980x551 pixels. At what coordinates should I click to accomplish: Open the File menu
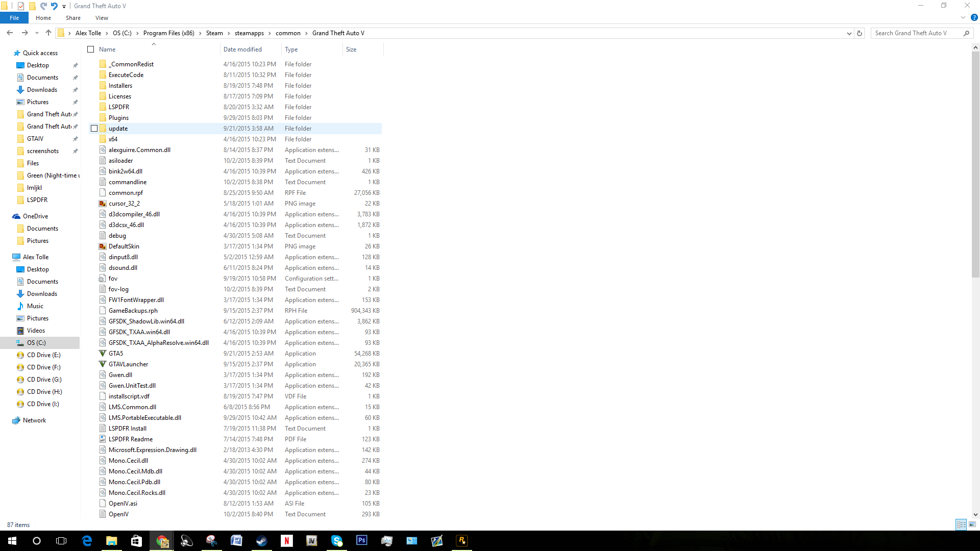[14, 18]
